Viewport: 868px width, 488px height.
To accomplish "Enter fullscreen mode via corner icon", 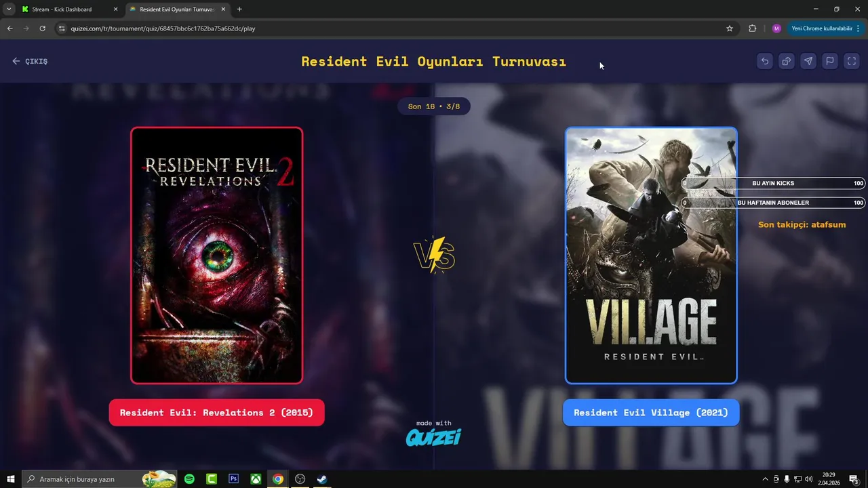I will coord(852,61).
